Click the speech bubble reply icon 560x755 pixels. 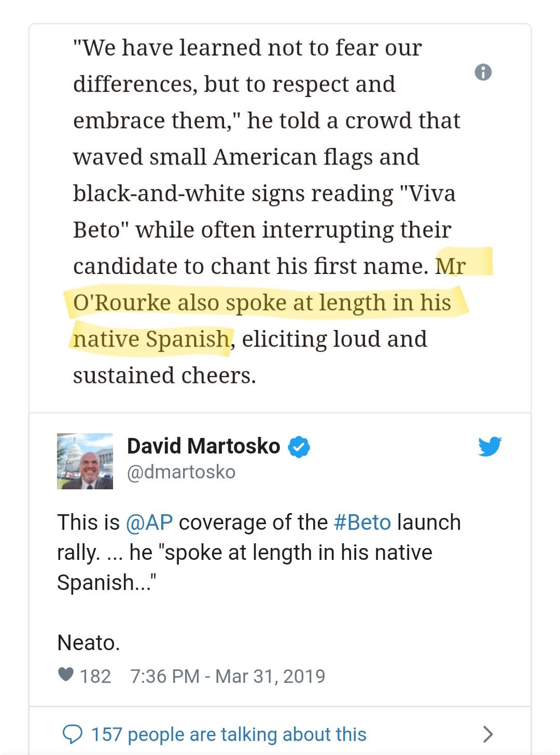point(73,734)
